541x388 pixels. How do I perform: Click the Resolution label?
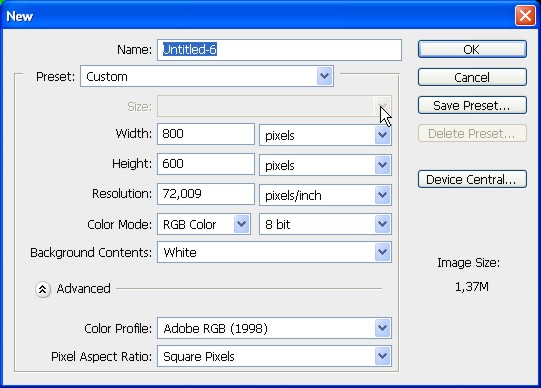(122, 194)
